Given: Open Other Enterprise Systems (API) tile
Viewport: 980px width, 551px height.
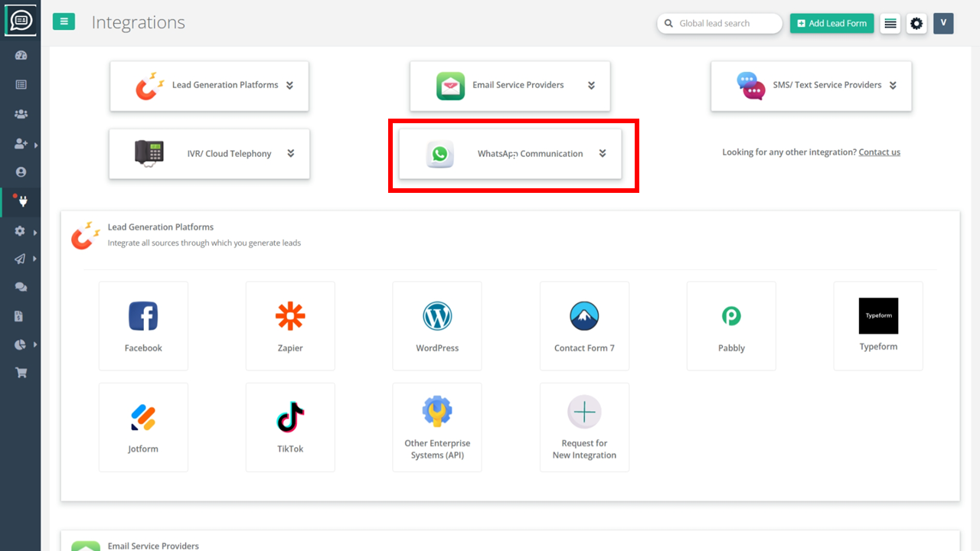Looking at the screenshot, I should [437, 427].
